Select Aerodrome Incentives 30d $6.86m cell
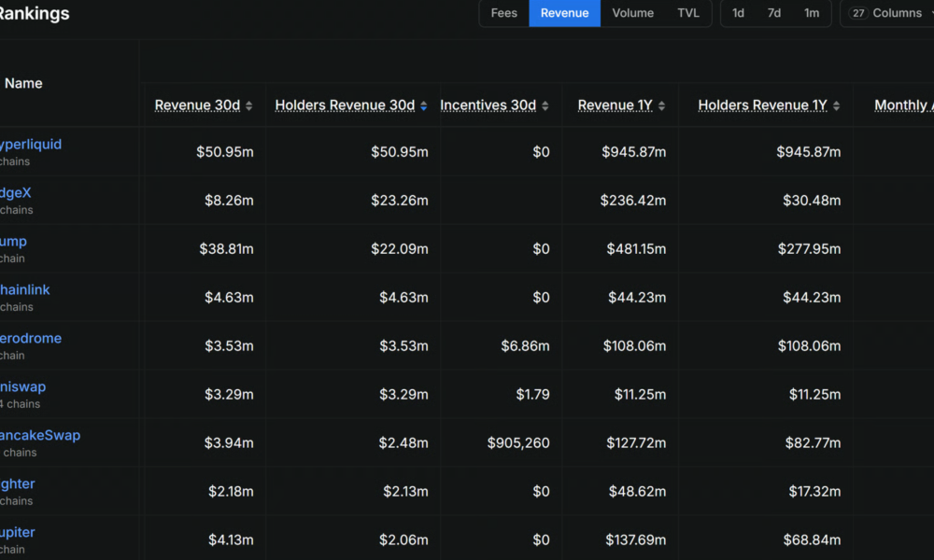This screenshot has width=934, height=560. tap(525, 345)
